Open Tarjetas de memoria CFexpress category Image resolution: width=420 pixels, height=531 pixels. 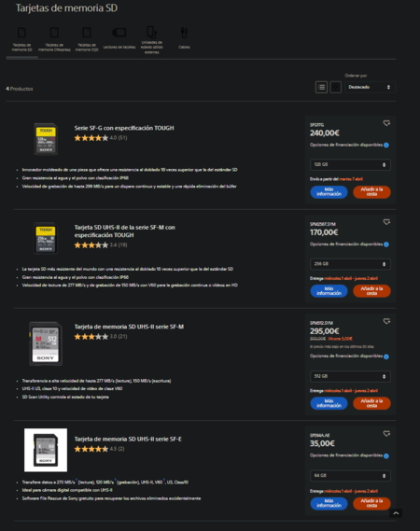click(x=54, y=39)
